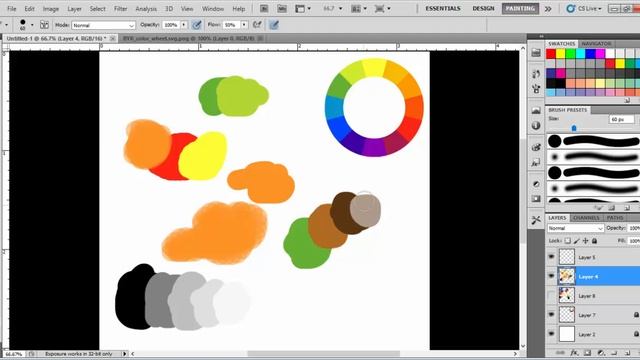Open the Screen Mode dropdown

click(x=382, y=9)
